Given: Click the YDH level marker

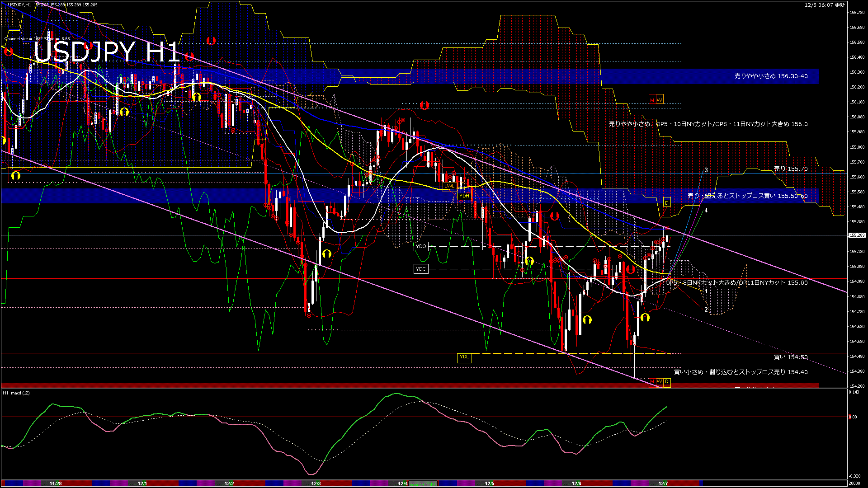Looking at the screenshot, I should (x=464, y=196).
